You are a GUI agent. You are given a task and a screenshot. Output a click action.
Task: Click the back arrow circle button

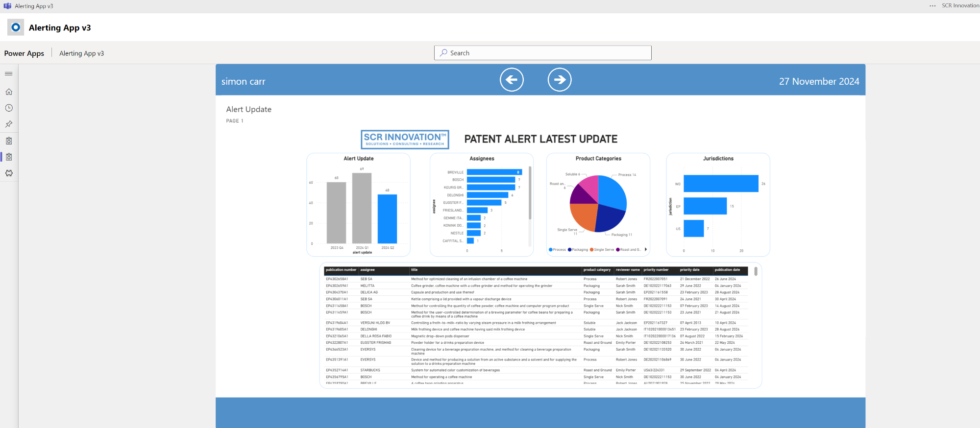point(512,80)
